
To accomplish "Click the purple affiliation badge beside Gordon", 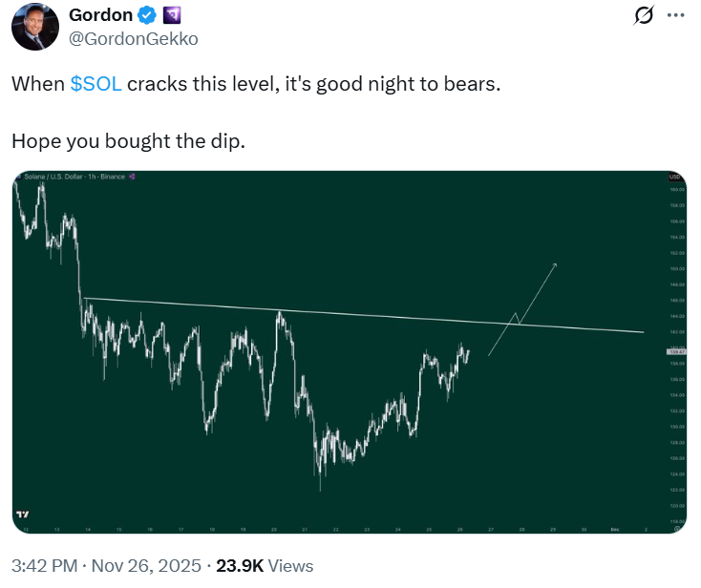I will [172, 16].
